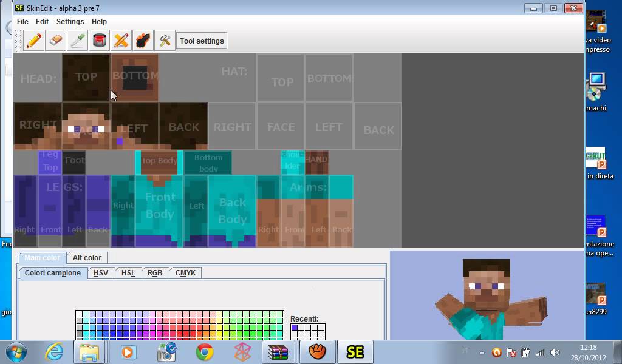
Task: Launch Internet Explorer from the taskbar
Action: coord(53,352)
